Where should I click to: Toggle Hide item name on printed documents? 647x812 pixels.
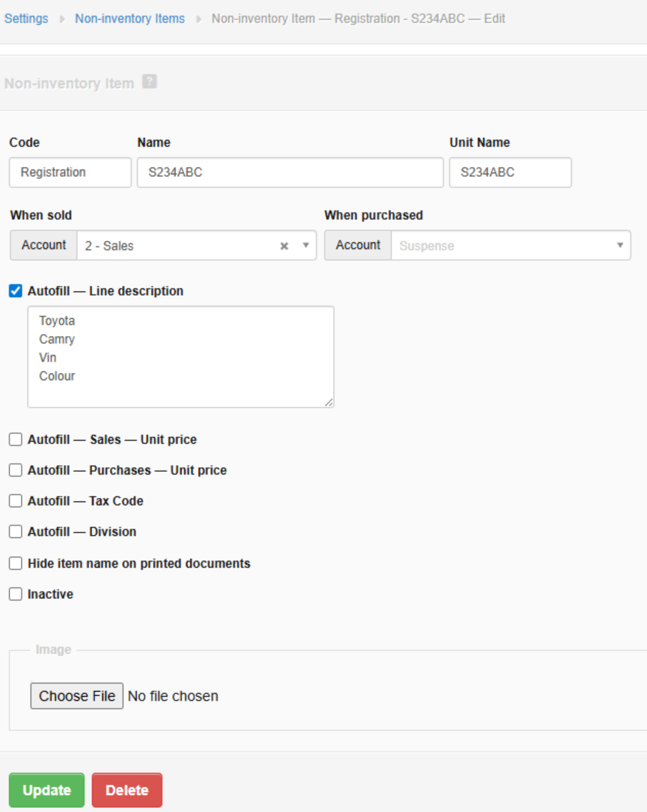[x=16, y=563]
